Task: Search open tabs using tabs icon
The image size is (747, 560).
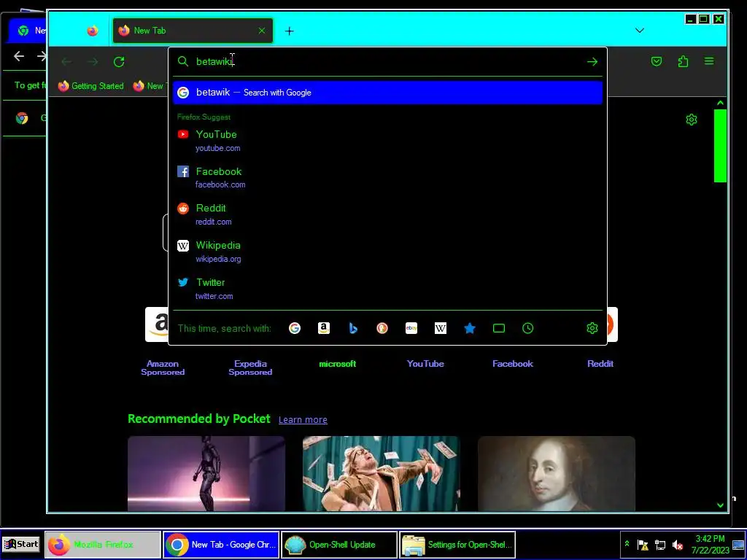Action: (499, 328)
